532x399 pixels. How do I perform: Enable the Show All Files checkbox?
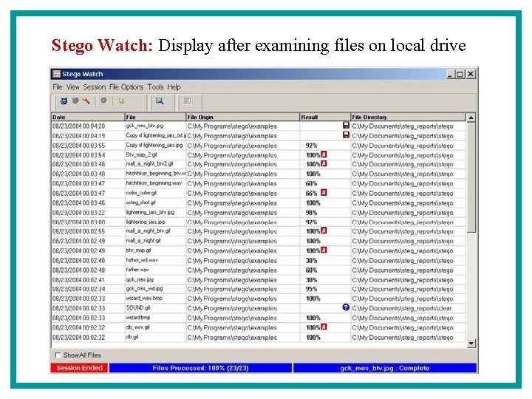pos(58,355)
